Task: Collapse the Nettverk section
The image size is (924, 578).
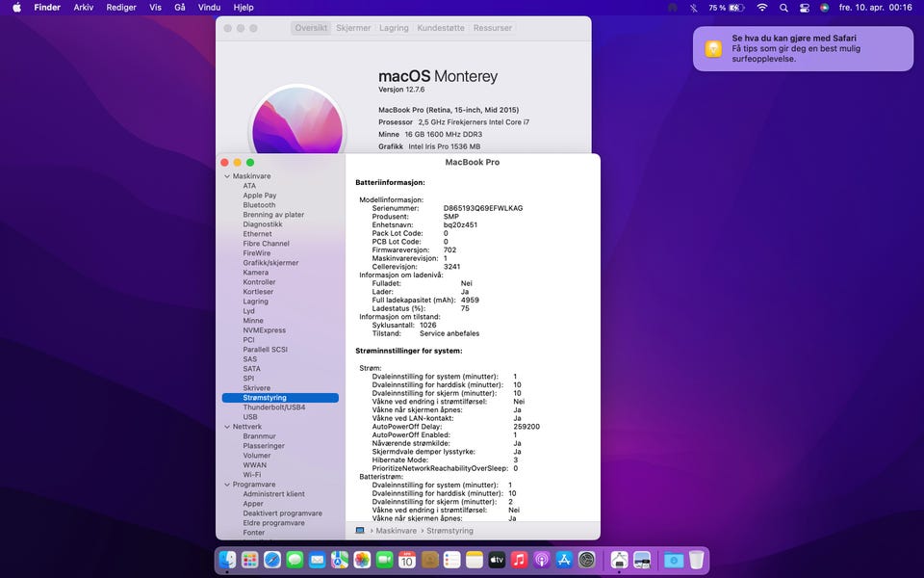Action: 227,427
